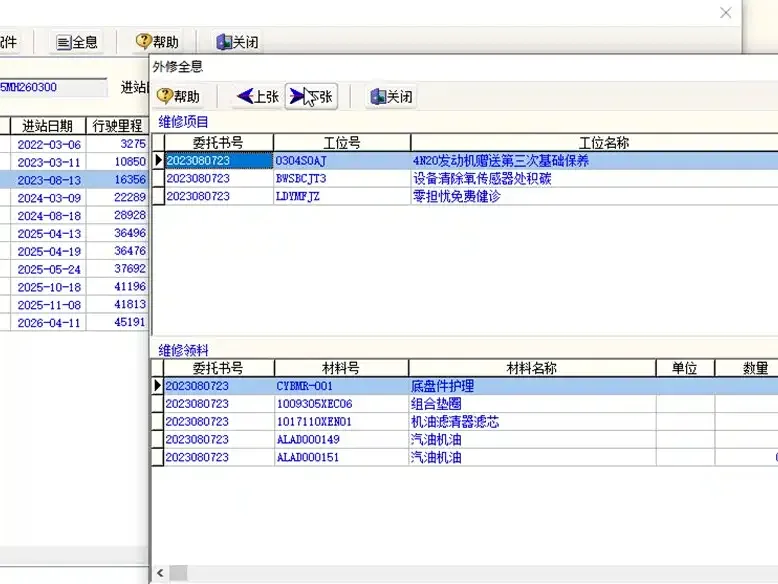
Task: Select the visit dated 2025-10-18
Action: (49, 287)
